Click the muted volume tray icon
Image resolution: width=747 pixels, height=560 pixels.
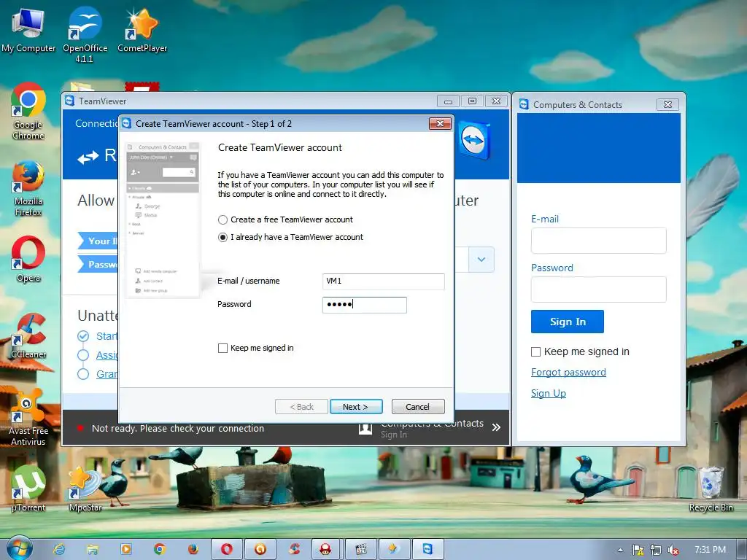point(673,550)
